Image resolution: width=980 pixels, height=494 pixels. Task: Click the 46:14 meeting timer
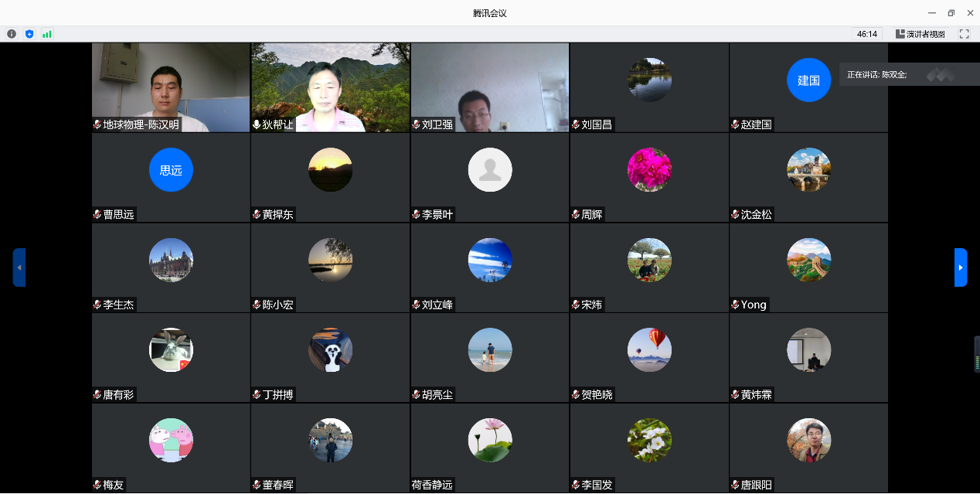coord(866,34)
